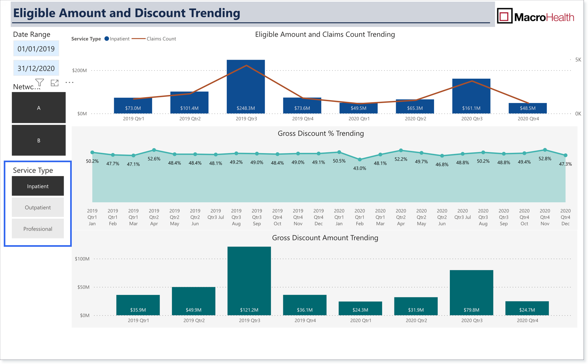Select the Inpatient service type

click(38, 186)
